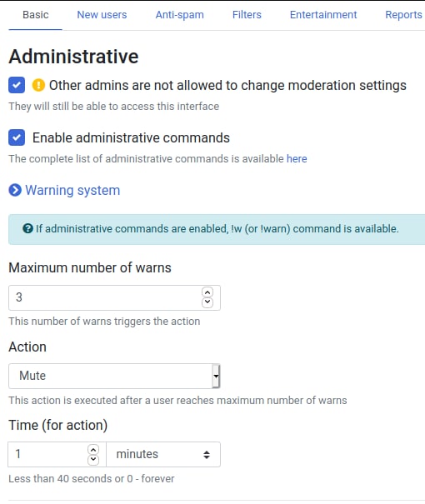This screenshot has height=504, width=425.
Task: Collapse the Warning system section
Action: (x=64, y=190)
